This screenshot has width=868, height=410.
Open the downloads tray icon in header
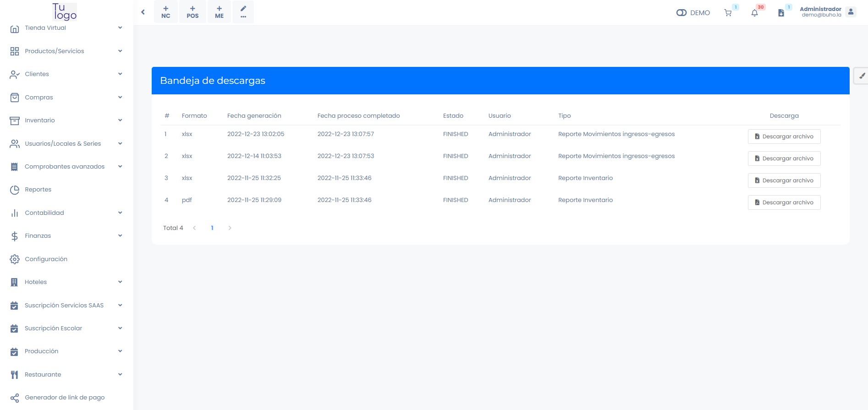pyautogui.click(x=781, y=13)
